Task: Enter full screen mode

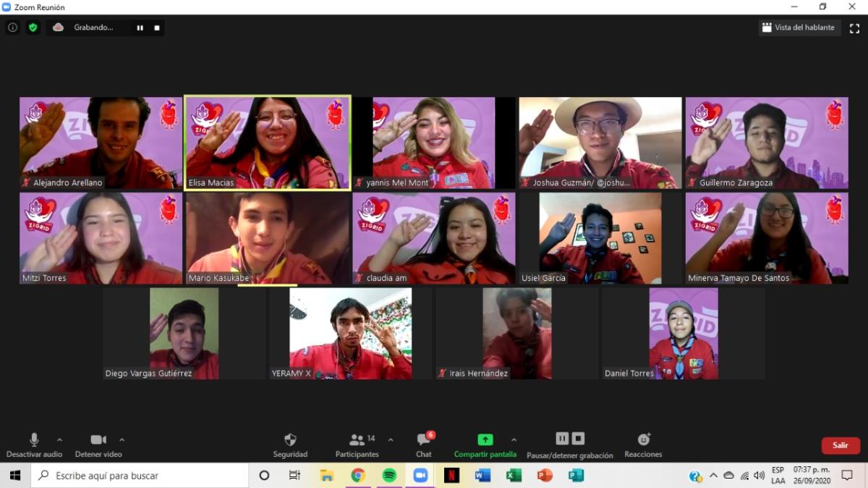Action: point(854,28)
